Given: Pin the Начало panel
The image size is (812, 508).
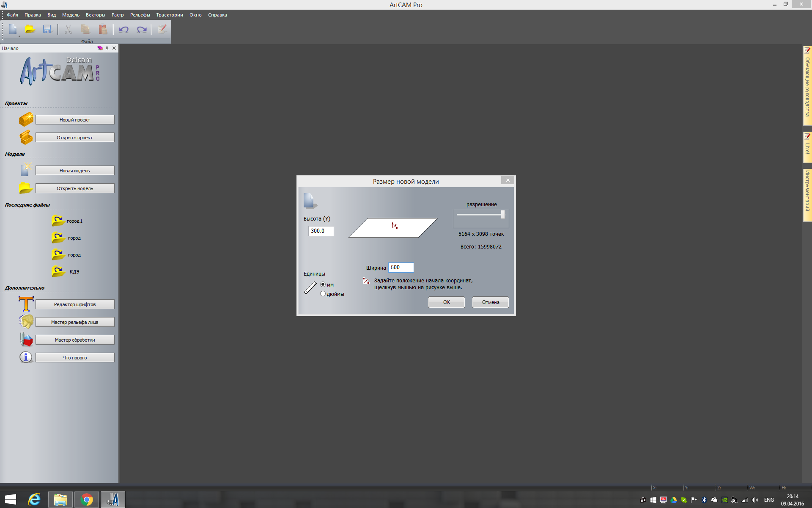Looking at the screenshot, I should click(x=107, y=48).
